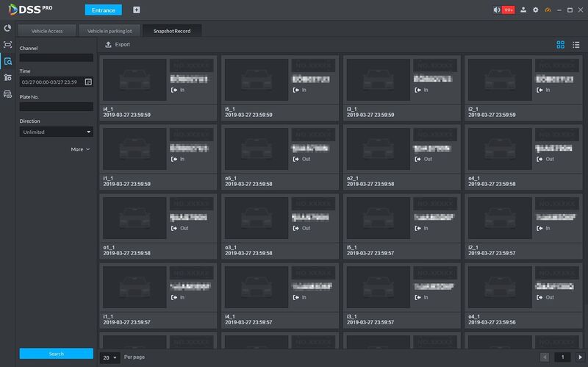Screen dimensions: 588x367
Task: Switch to list view layout
Action: coord(576,45)
